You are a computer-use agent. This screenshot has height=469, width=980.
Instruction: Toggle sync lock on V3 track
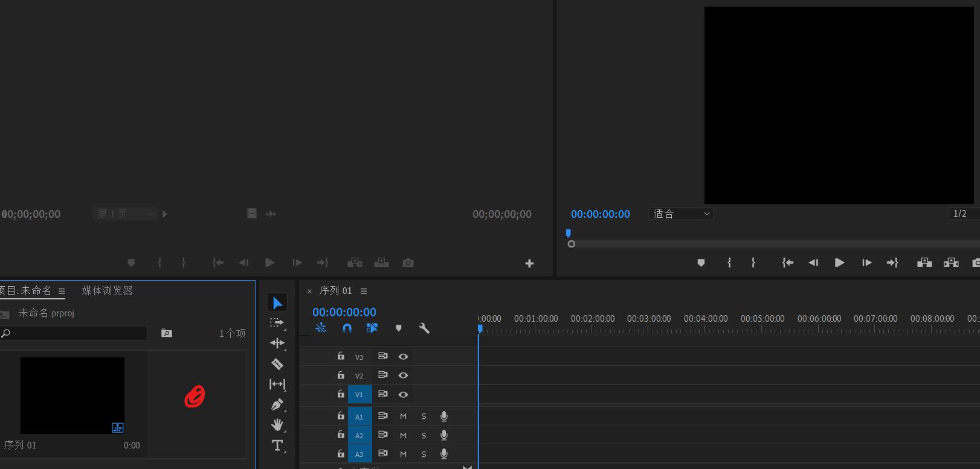tap(382, 356)
